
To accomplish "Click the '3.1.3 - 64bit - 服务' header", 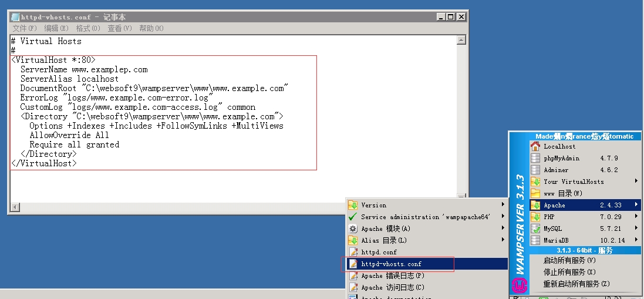I will [585, 250].
